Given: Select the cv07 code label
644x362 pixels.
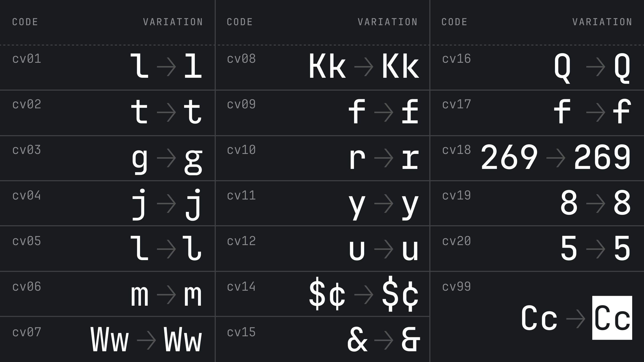Looking at the screenshot, I should click(27, 332).
